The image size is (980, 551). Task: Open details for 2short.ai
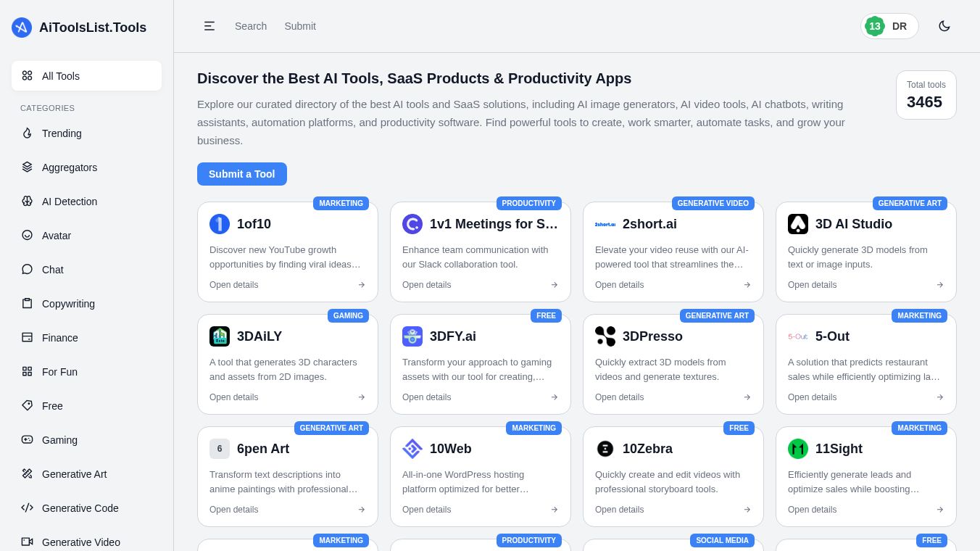[x=673, y=285]
